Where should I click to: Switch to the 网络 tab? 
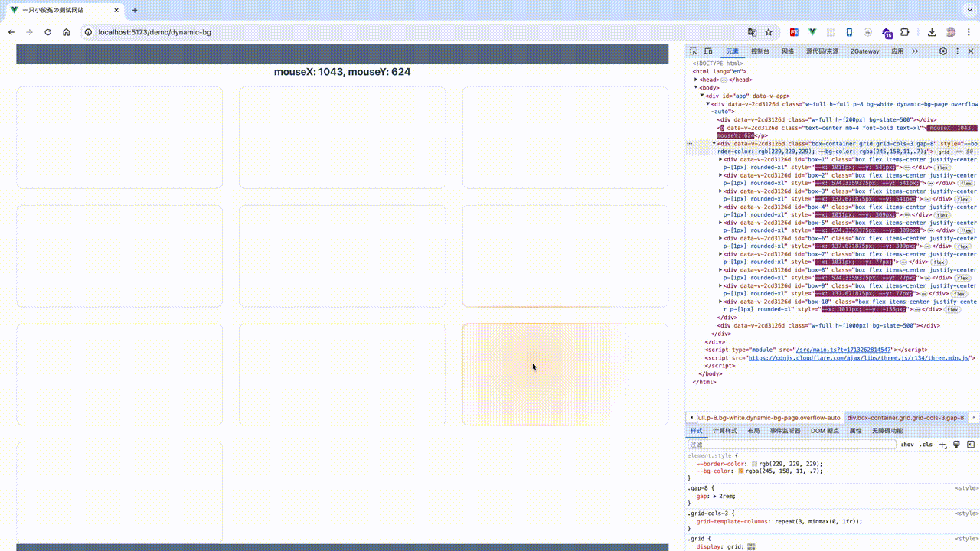click(x=788, y=51)
